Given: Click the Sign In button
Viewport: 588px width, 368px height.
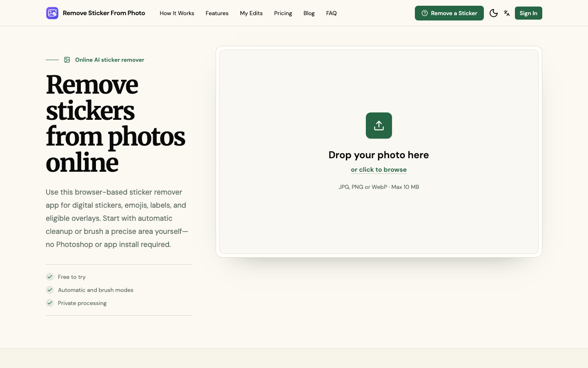Looking at the screenshot, I should point(528,13).
